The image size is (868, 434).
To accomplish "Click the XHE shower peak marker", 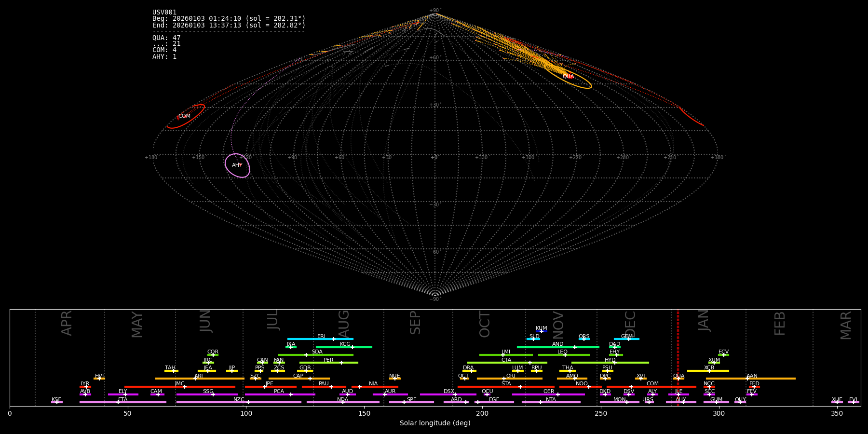I will [x=837, y=402].
